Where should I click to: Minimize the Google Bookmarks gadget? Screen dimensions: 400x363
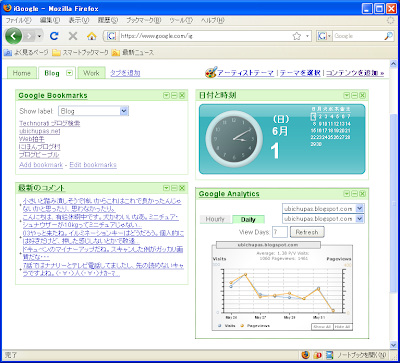[174, 96]
